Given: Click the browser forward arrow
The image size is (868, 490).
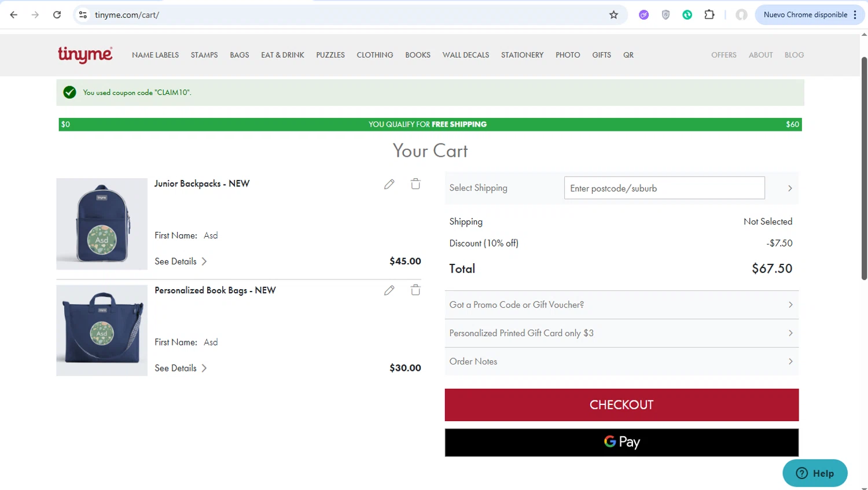Looking at the screenshot, I should 35,15.
